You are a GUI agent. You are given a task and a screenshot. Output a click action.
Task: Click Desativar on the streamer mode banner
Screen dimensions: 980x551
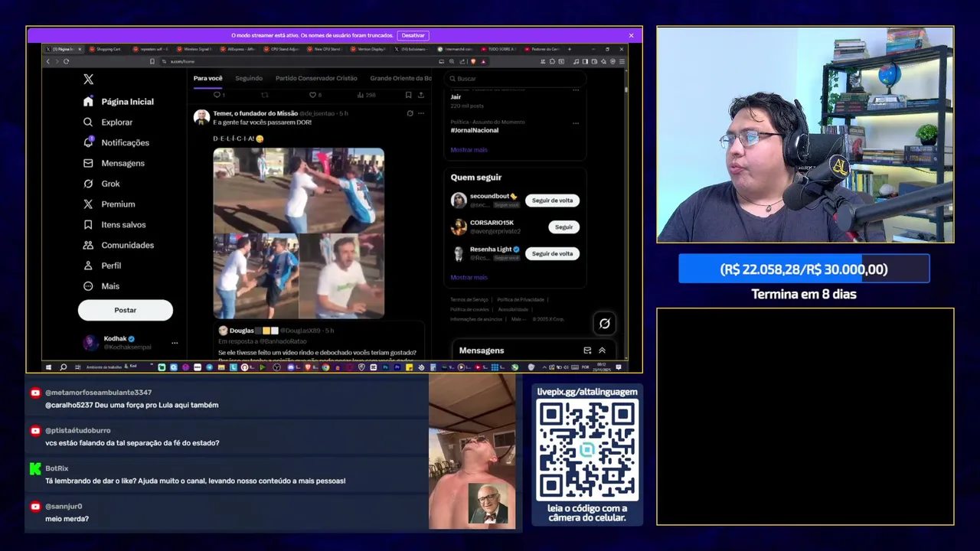413,35
